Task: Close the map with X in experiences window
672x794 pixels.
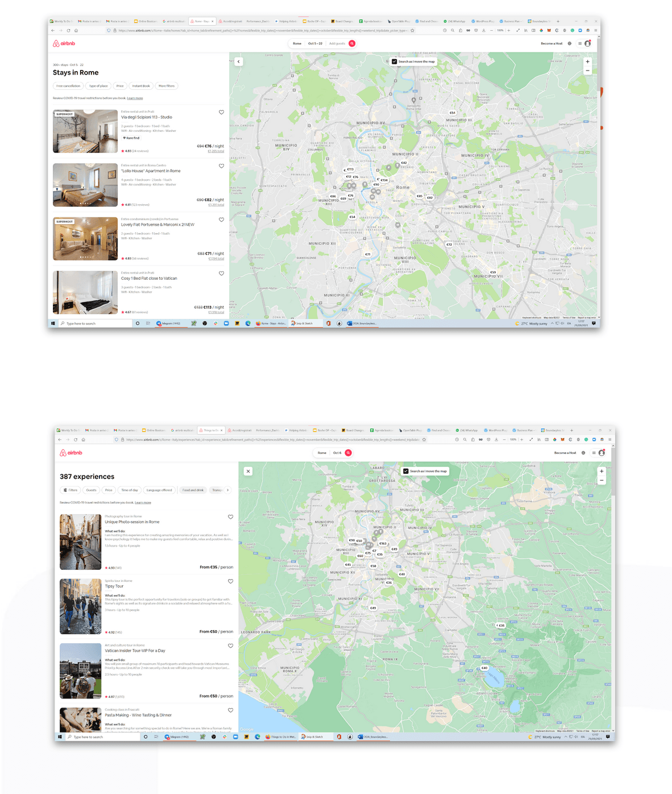Action: (248, 471)
